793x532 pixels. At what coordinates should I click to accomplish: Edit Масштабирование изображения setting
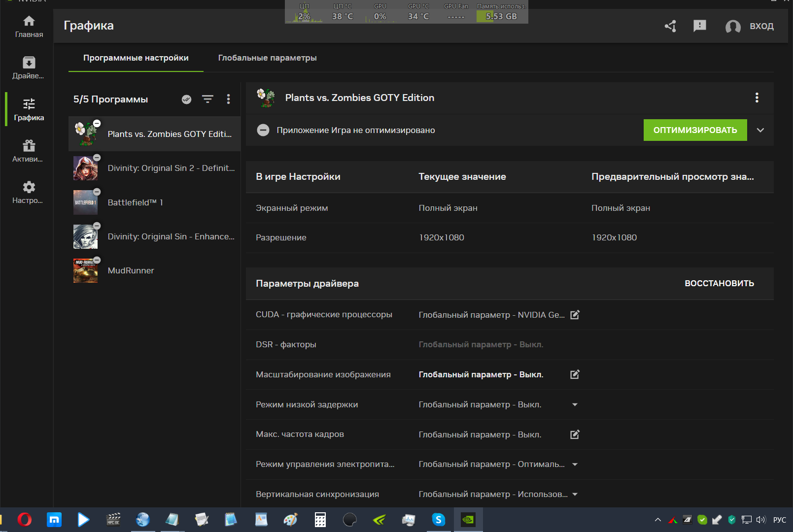pos(575,374)
